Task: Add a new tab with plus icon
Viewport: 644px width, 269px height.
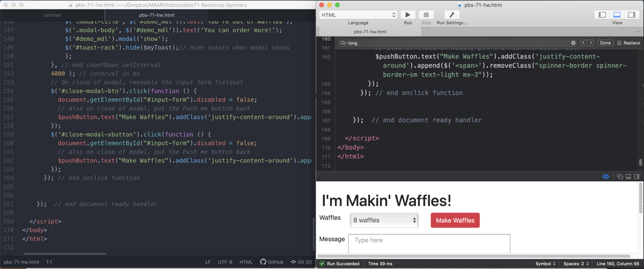Action: coord(638,32)
